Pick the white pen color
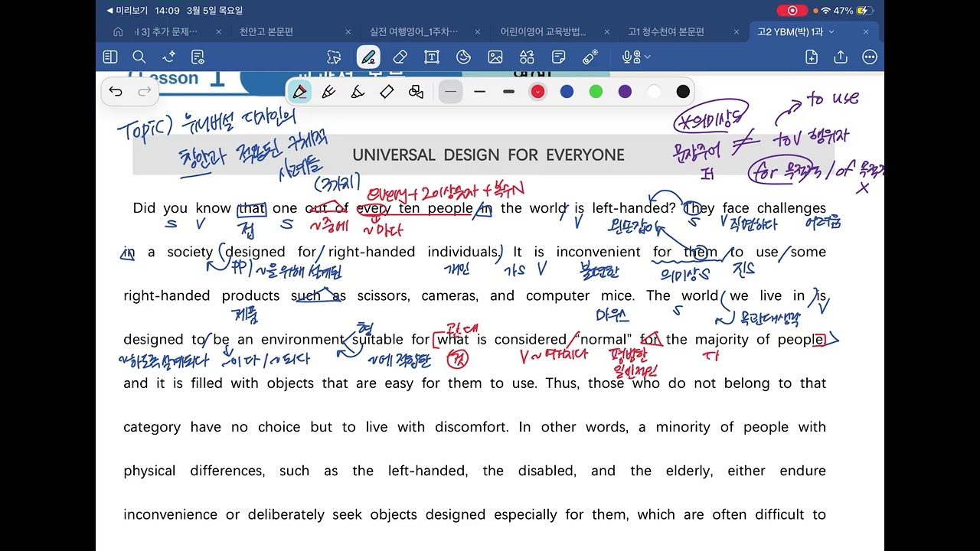Image resolution: width=980 pixels, height=551 pixels. (654, 92)
